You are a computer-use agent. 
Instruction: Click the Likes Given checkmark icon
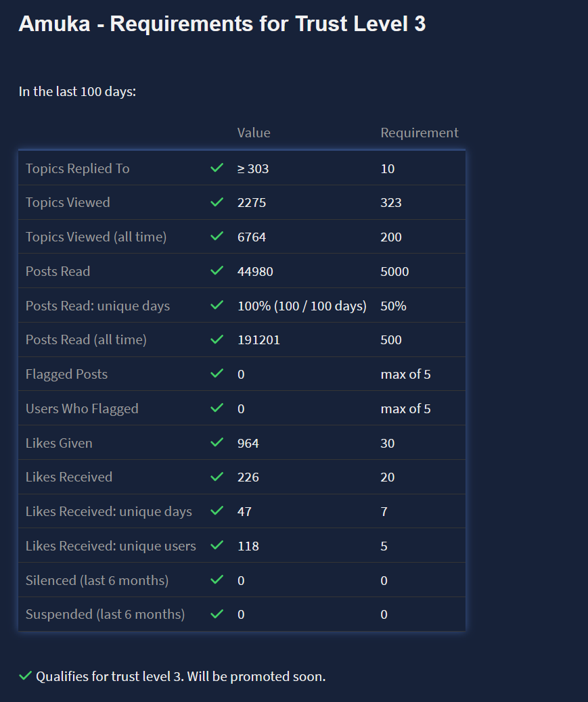[x=217, y=443]
